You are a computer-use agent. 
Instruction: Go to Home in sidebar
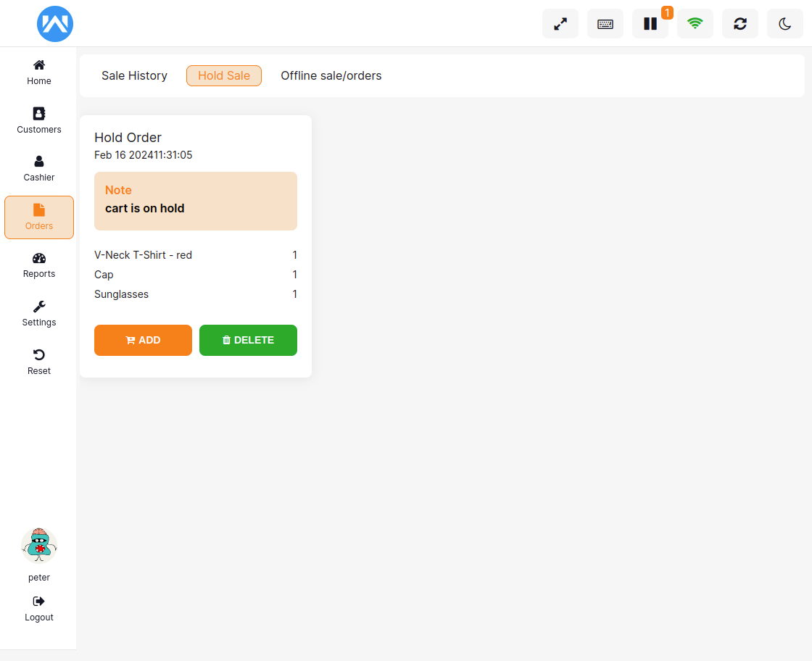point(39,72)
